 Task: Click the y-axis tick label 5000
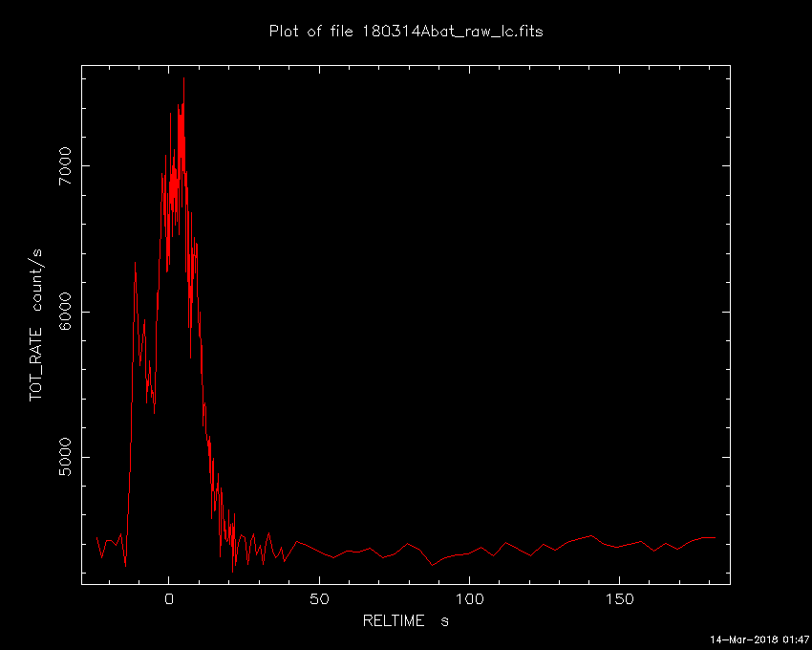pos(65,457)
